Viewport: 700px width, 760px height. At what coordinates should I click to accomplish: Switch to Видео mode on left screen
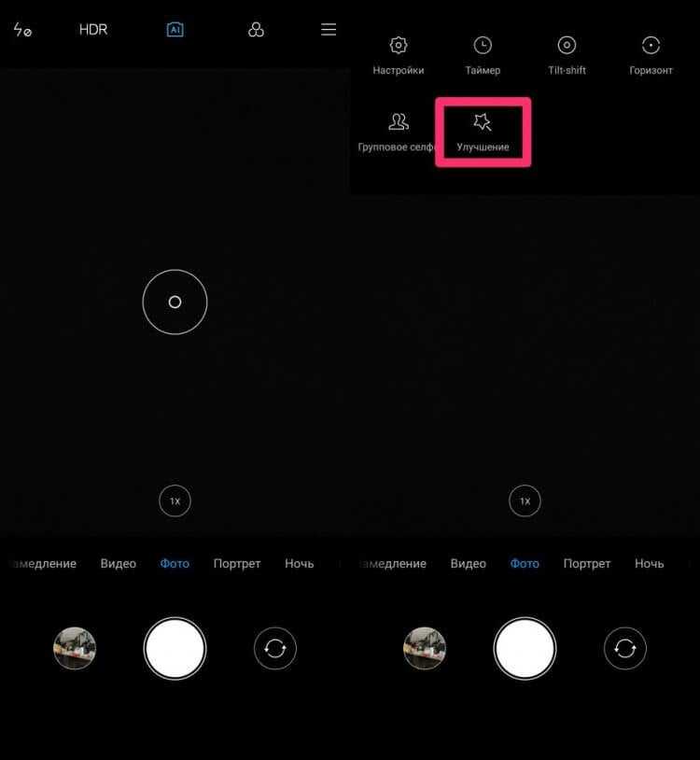(119, 564)
